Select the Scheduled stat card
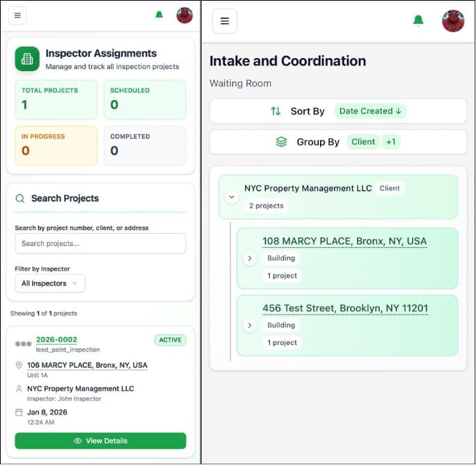Screen dimensions: 476x465 tap(145, 100)
